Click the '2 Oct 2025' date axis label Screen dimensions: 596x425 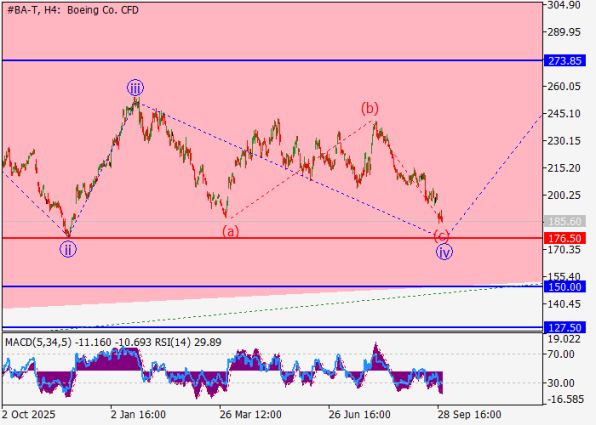29,414
